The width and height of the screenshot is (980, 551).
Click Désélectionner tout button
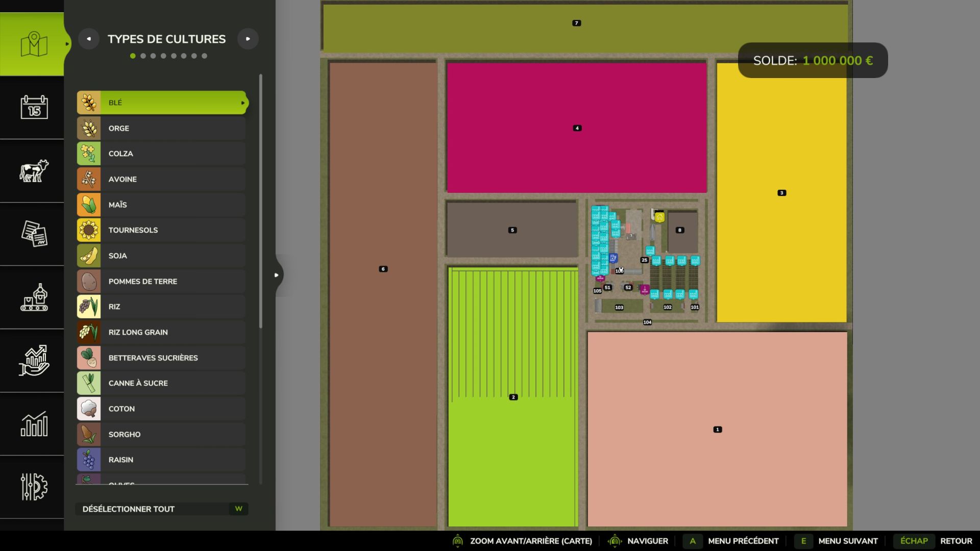[x=161, y=509]
